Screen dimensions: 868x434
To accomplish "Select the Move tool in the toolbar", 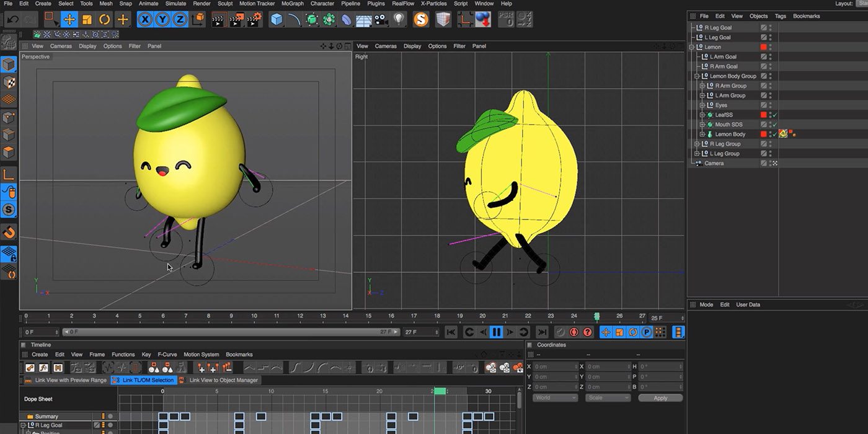I will pos(69,19).
